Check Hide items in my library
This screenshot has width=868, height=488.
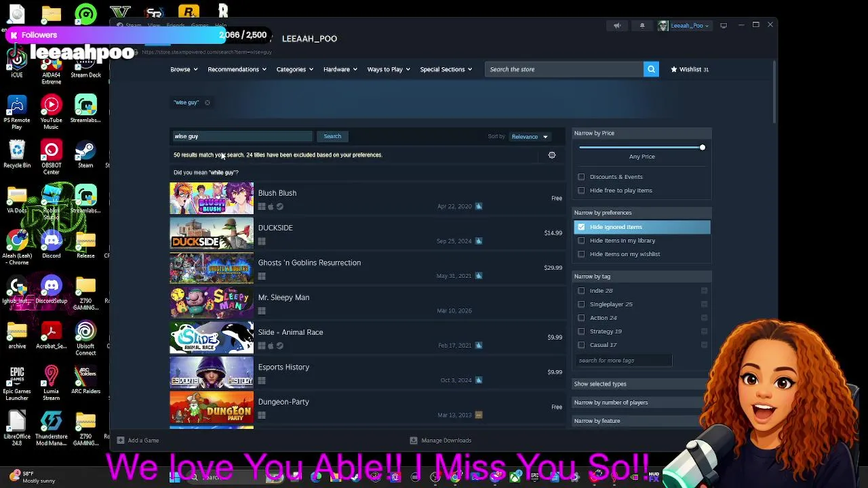(581, 241)
